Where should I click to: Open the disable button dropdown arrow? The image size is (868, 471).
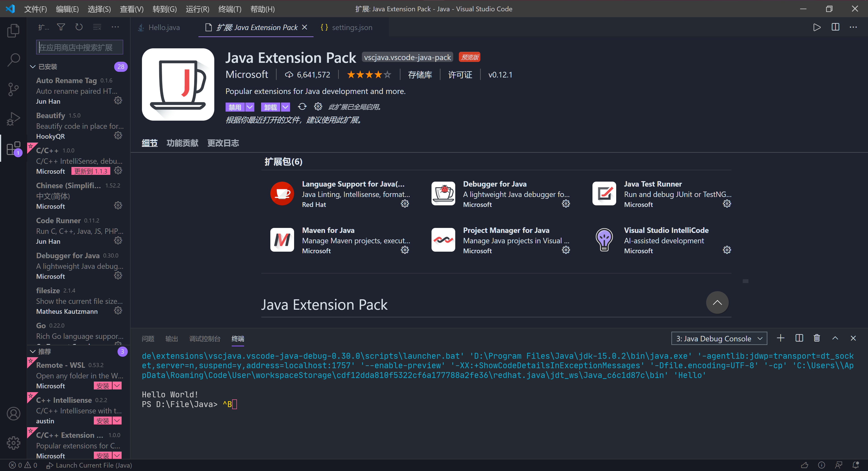pyautogui.click(x=250, y=107)
